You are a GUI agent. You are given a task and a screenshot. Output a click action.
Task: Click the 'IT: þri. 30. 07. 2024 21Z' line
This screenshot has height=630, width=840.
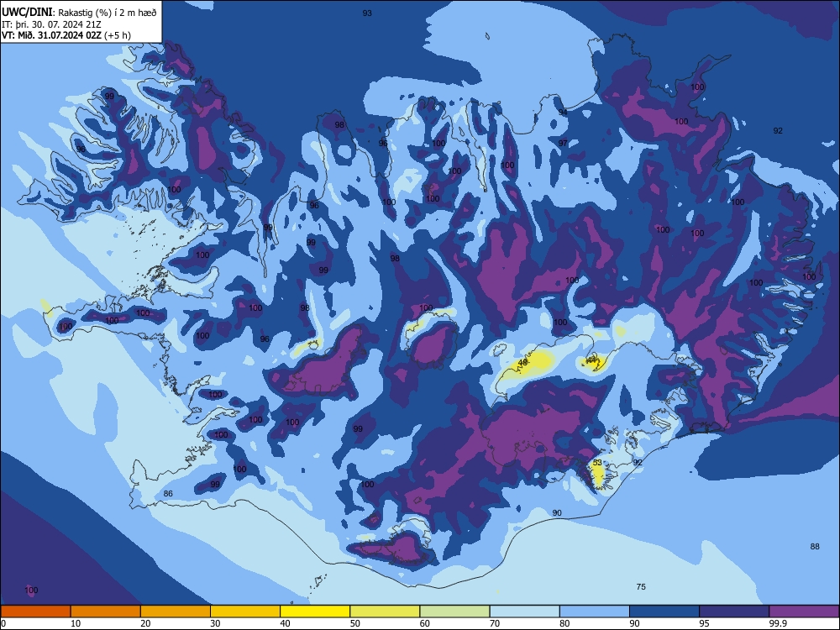click(51, 24)
